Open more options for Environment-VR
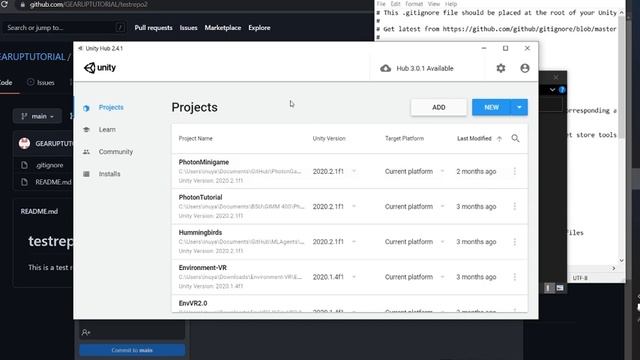 515,277
